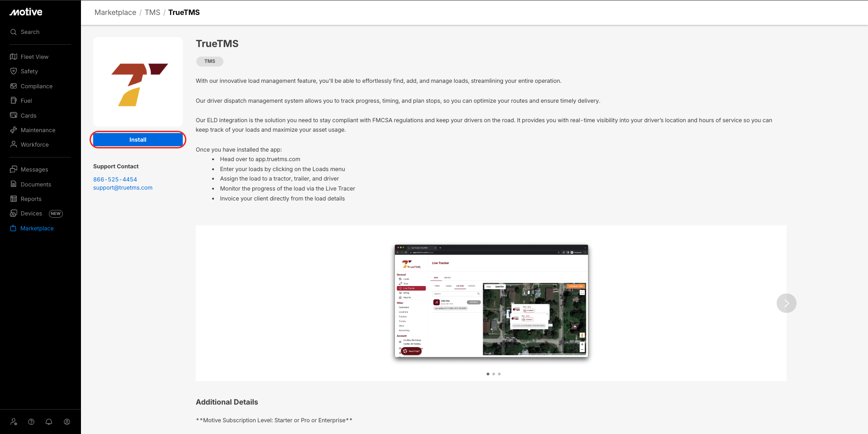Viewport: 868px width, 434px height.
Task: Click the 'Motive Subscription Level' line
Action: 274,420
